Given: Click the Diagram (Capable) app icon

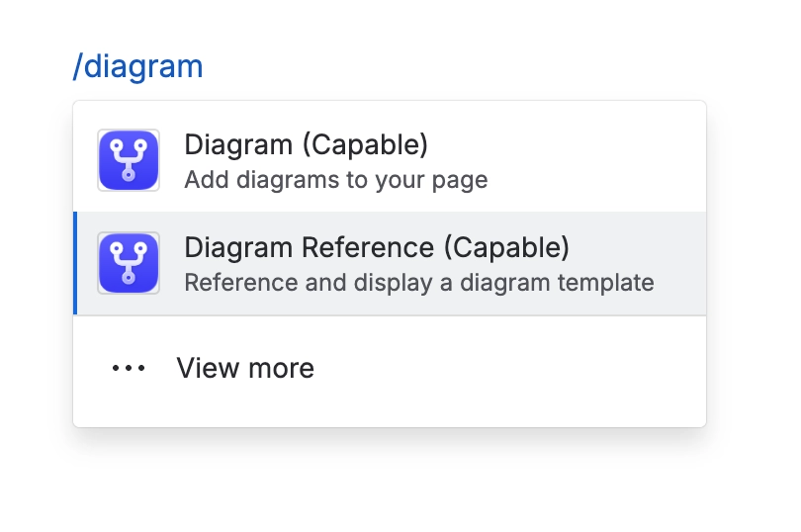Looking at the screenshot, I should coord(129,160).
